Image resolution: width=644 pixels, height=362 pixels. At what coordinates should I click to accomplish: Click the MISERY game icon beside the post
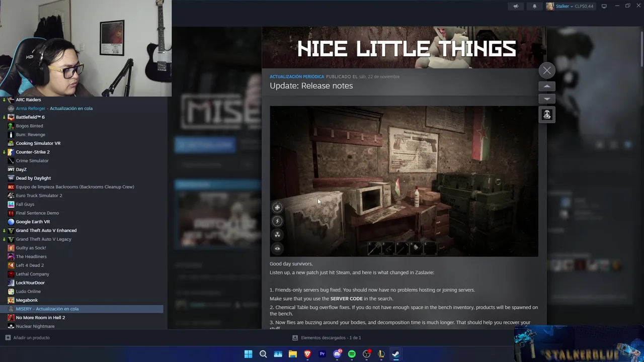tap(547, 115)
